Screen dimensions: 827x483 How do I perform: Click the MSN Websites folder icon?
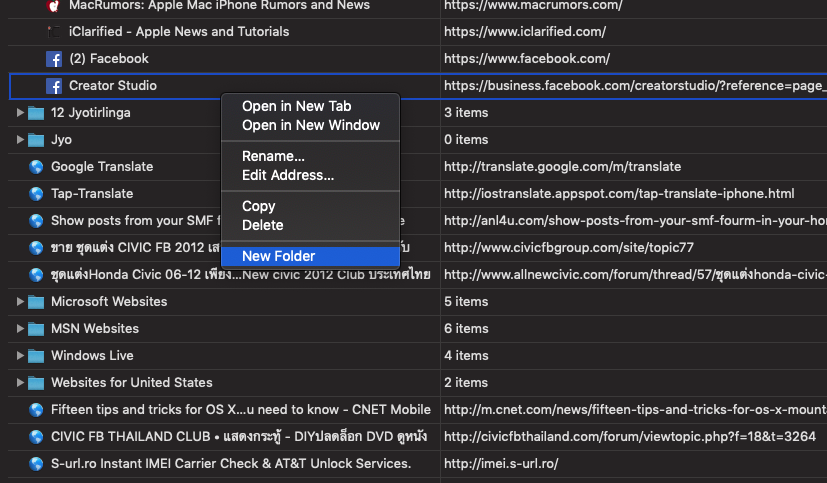point(36,329)
